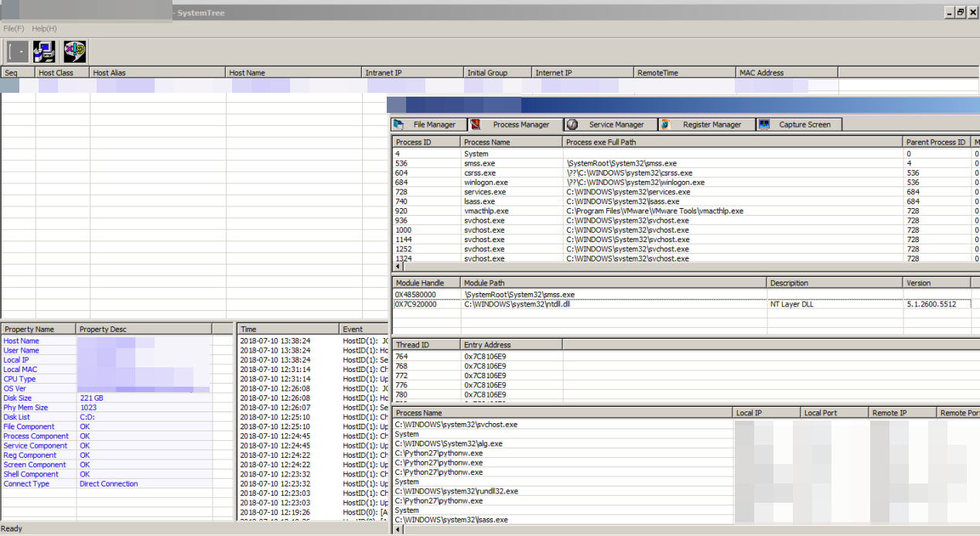
Task: Select rundll32.exe in connections list
Action: click(456, 491)
